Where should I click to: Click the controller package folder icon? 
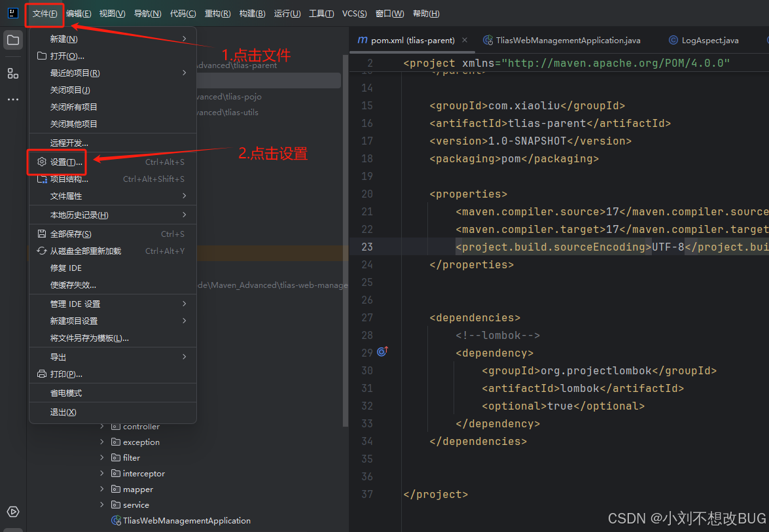(x=116, y=427)
